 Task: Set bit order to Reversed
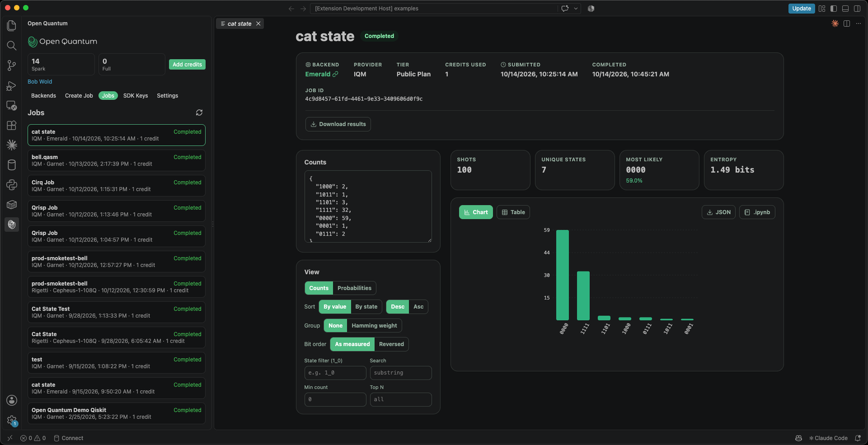click(391, 344)
